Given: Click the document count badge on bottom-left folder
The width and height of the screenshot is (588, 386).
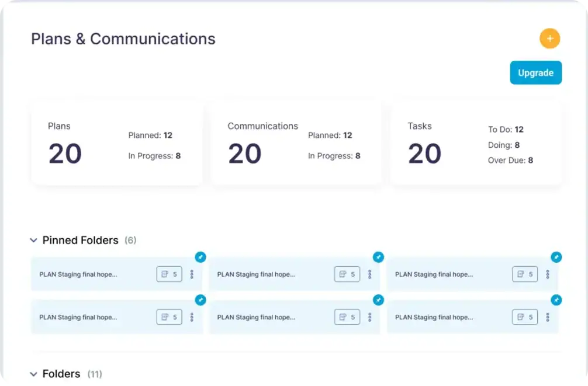Looking at the screenshot, I should [169, 317].
